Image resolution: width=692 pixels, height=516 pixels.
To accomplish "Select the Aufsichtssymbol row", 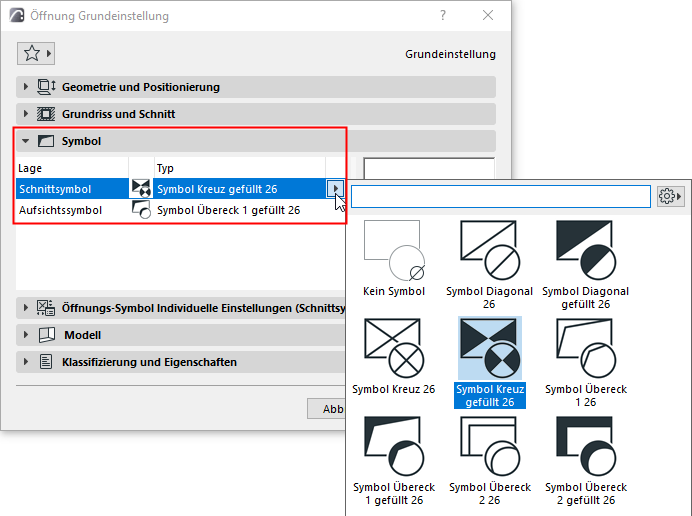I will pos(181,210).
